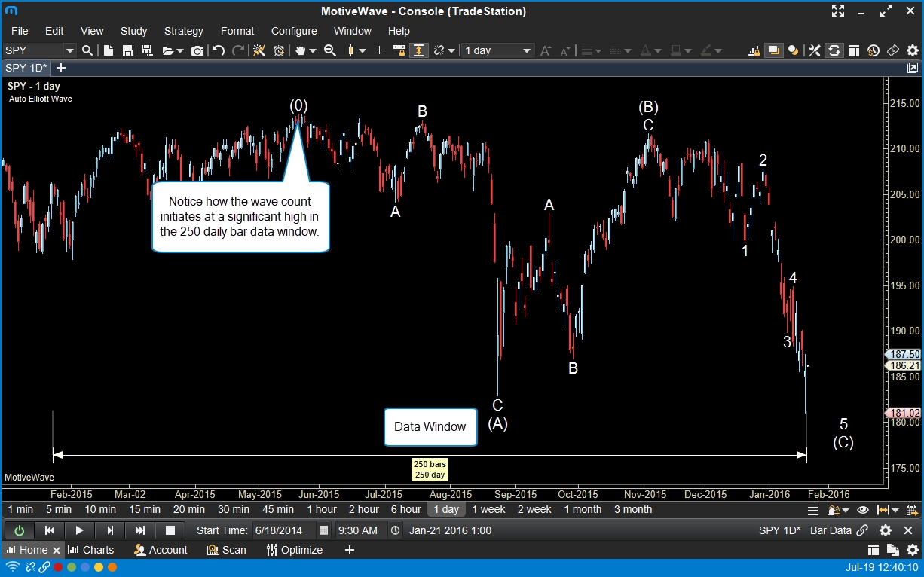Expand the hand tool dropdown arrow
The image size is (924, 577).
click(312, 50)
